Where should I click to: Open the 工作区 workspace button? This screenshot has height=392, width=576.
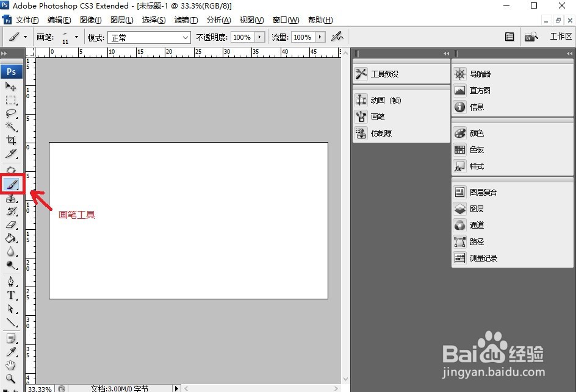pos(561,37)
